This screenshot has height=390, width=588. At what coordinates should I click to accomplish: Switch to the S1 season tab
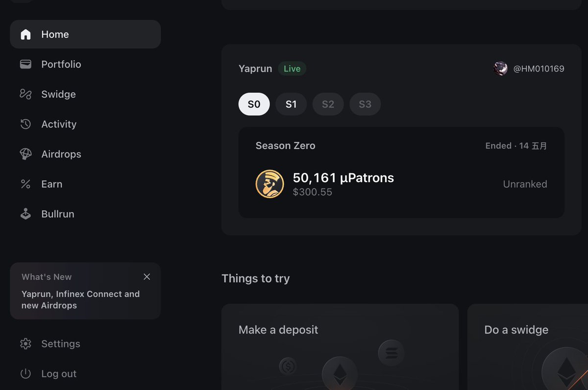[x=291, y=104]
